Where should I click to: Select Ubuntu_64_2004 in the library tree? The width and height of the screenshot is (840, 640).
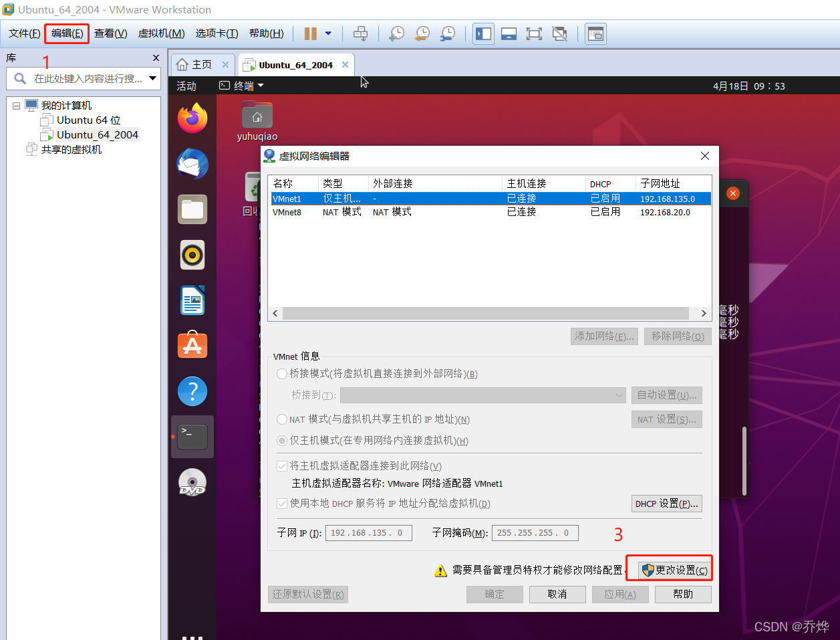coord(97,135)
